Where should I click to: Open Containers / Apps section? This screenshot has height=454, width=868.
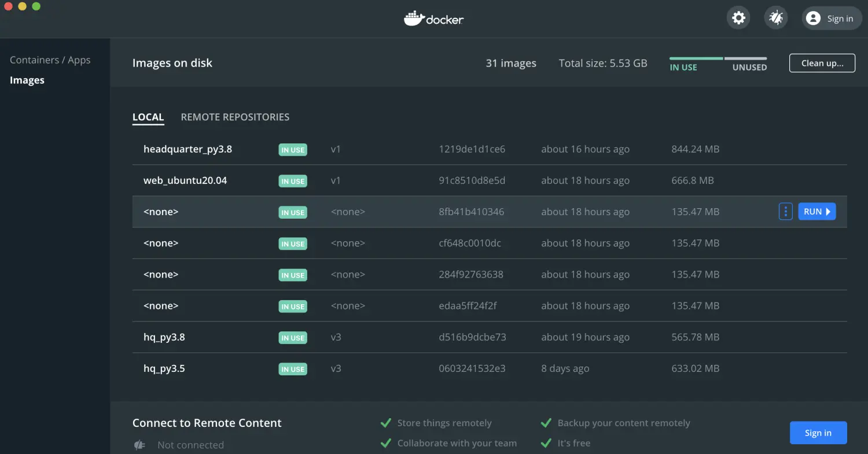click(x=50, y=60)
